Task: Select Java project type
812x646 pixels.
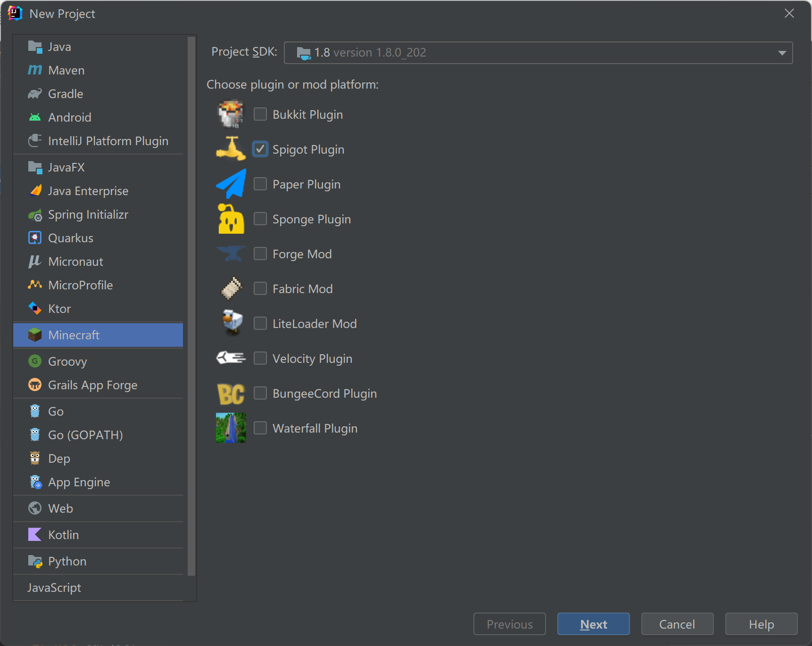Action: (98, 47)
